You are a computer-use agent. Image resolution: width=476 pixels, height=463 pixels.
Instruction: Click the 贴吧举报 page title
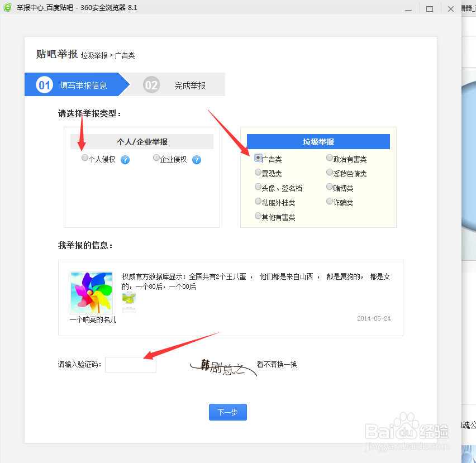coord(57,54)
